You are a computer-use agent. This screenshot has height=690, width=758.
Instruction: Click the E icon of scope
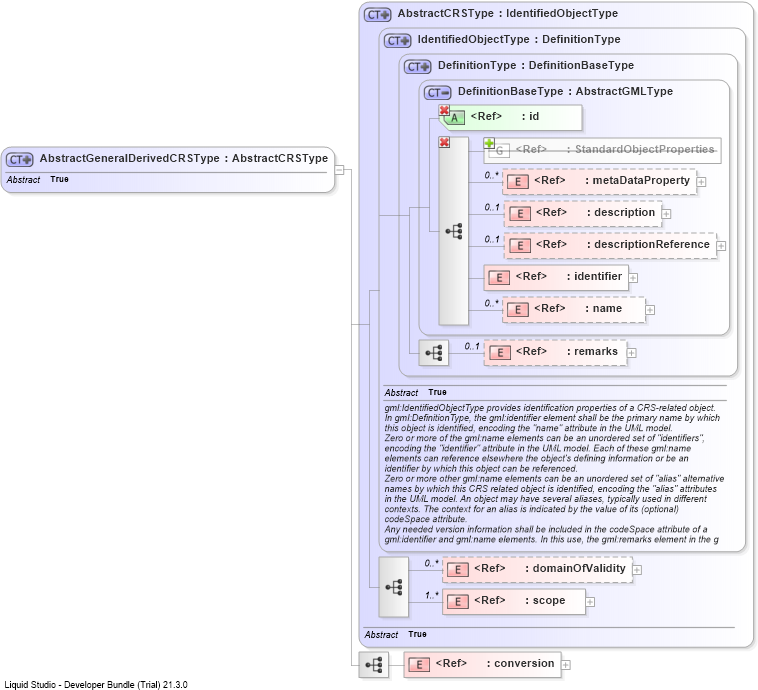click(x=458, y=602)
